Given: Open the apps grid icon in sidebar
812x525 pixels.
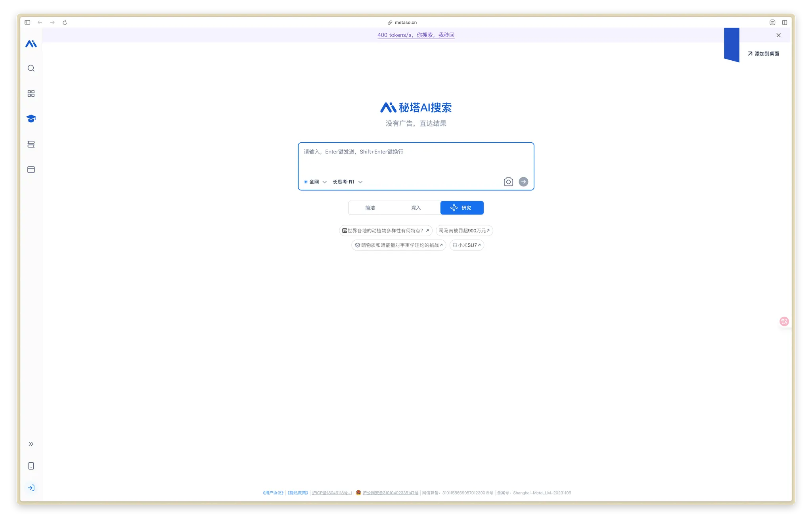Looking at the screenshot, I should point(31,94).
